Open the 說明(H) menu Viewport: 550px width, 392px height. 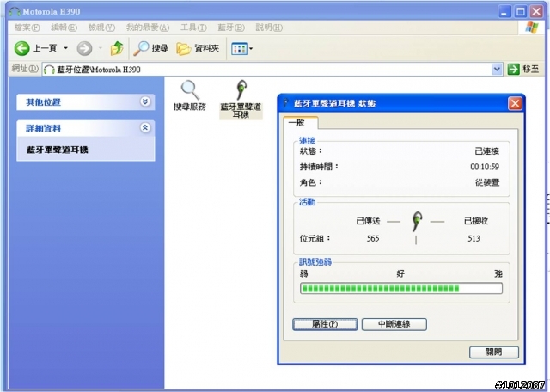point(269,28)
